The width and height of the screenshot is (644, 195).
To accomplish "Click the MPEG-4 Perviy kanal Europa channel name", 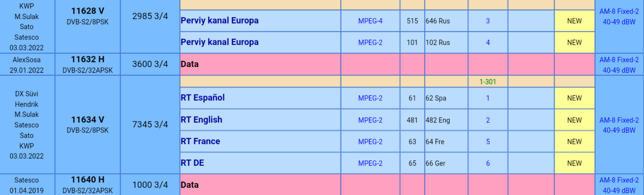I will 219,21.
